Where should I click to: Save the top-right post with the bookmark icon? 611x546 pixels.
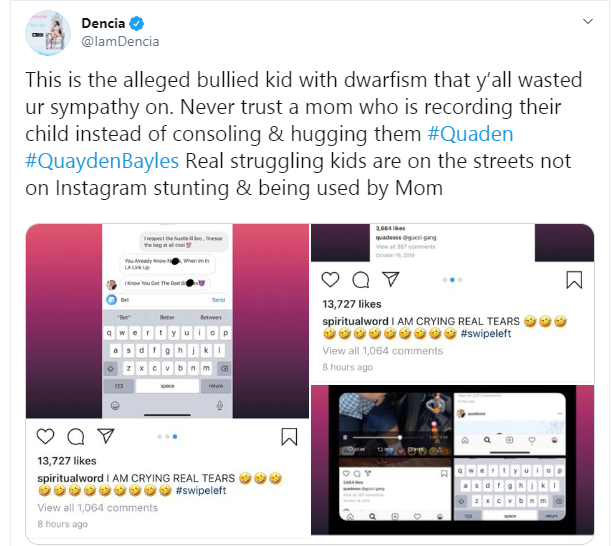pyautogui.click(x=574, y=279)
